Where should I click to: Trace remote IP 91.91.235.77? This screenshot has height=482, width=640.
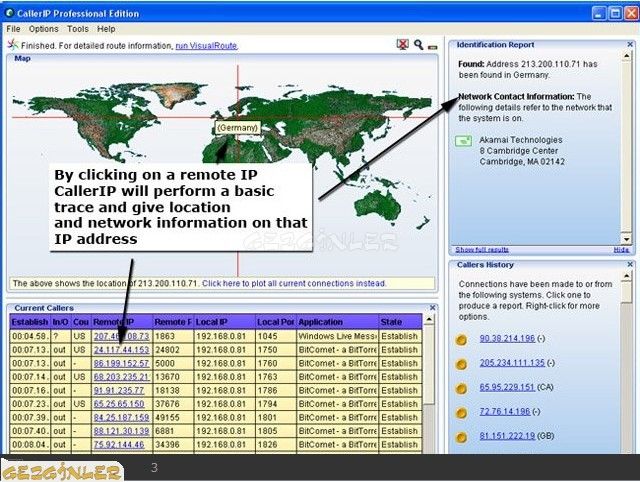[119, 390]
